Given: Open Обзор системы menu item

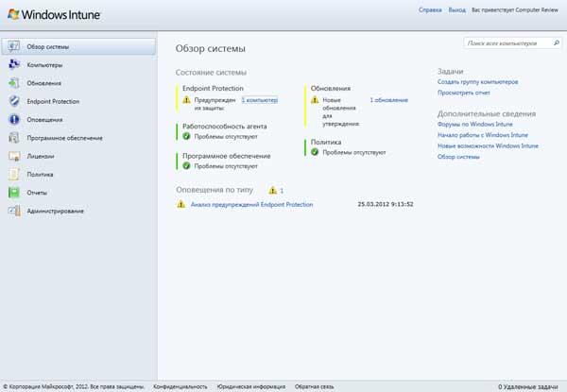Looking at the screenshot, I should pyautogui.click(x=78, y=46).
